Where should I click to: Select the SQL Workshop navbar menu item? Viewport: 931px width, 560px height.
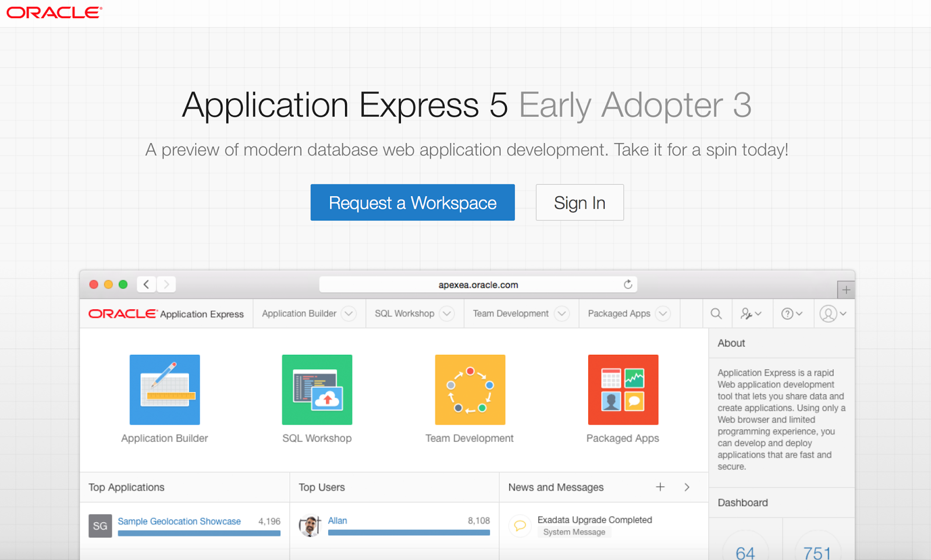[x=404, y=313]
